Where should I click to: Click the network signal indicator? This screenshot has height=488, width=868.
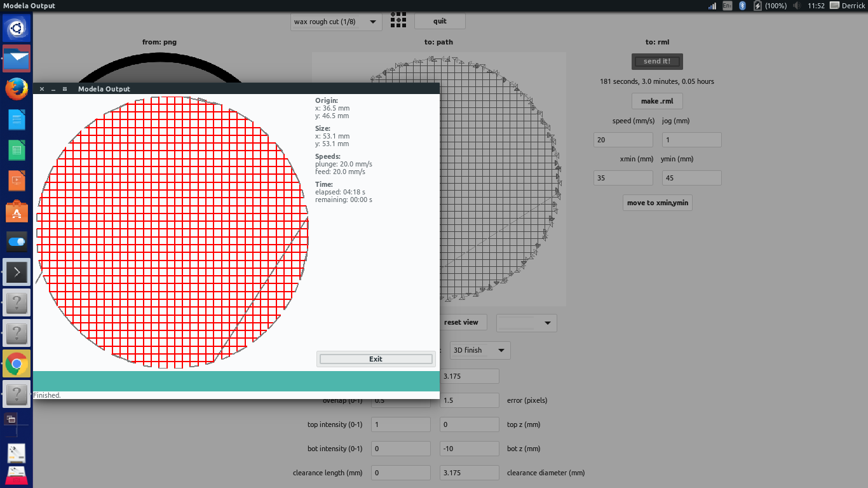712,6
